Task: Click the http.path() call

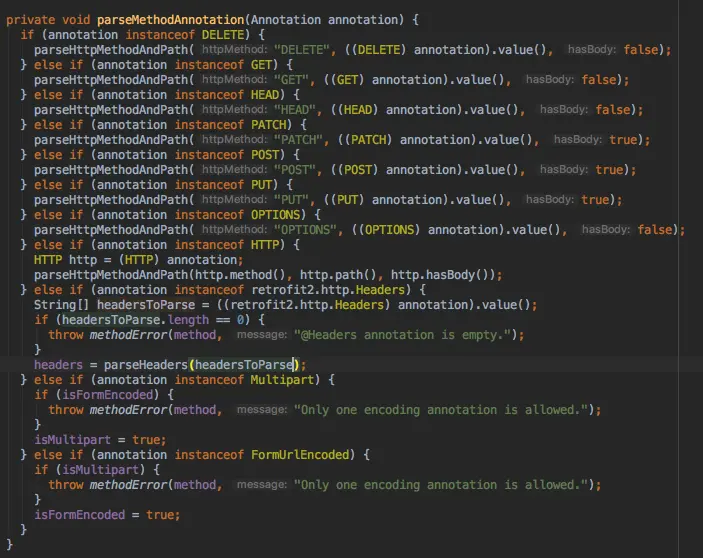Action: (338, 275)
